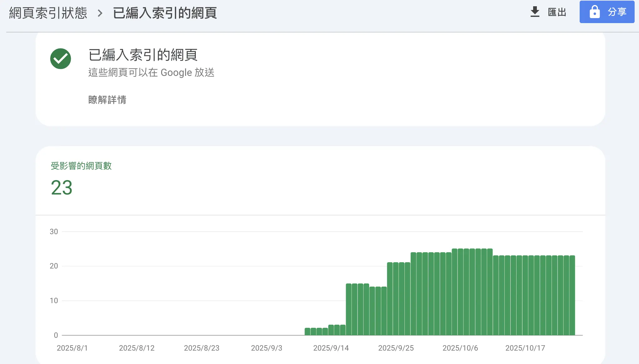The image size is (639, 364).
Task: Click the 這些網頁可以在 Google 放送 description
Action: pos(151,72)
